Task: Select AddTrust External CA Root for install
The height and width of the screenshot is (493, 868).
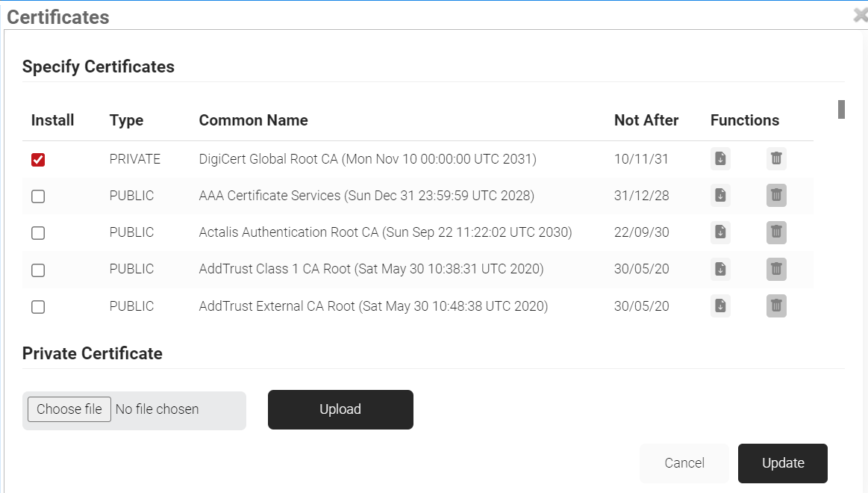Action: (x=38, y=307)
